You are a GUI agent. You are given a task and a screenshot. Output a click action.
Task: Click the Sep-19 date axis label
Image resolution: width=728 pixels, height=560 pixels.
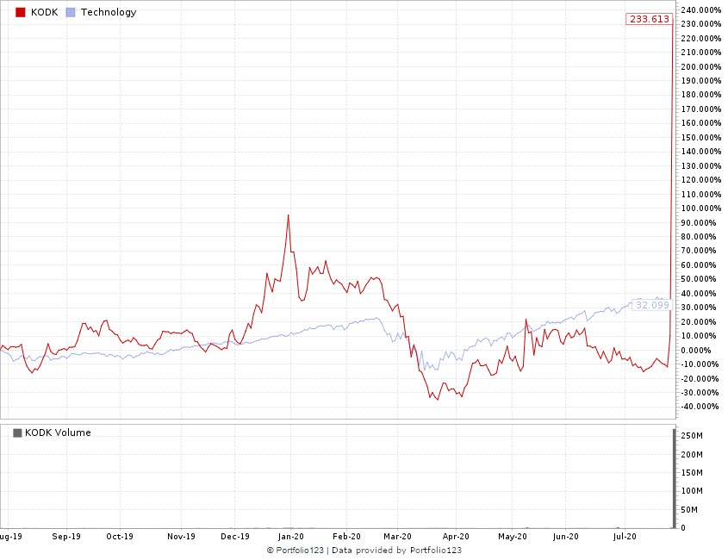pos(66,537)
